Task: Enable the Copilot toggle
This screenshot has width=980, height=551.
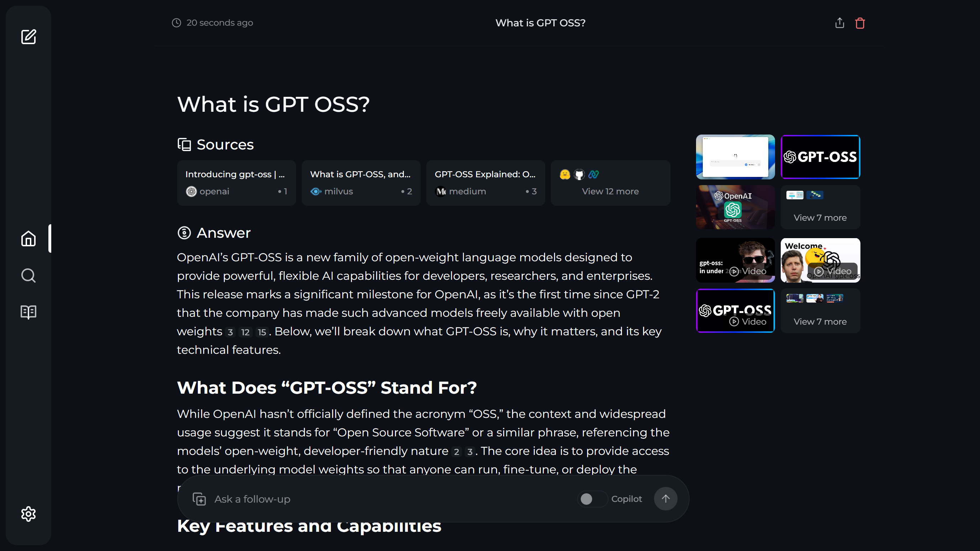Action: coord(591,498)
